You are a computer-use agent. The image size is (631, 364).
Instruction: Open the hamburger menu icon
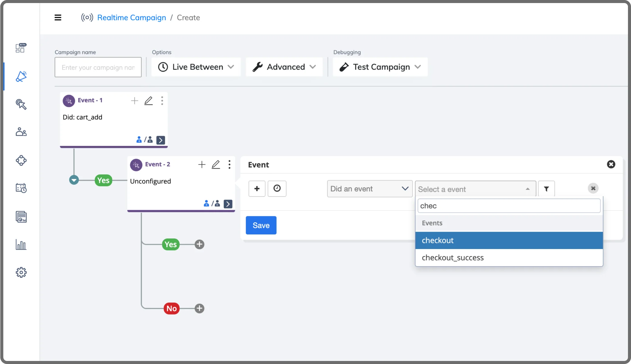[x=58, y=18]
